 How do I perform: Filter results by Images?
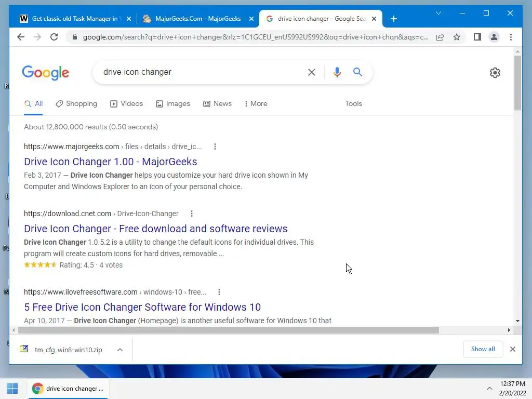pyautogui.click(x=173, y=104)
